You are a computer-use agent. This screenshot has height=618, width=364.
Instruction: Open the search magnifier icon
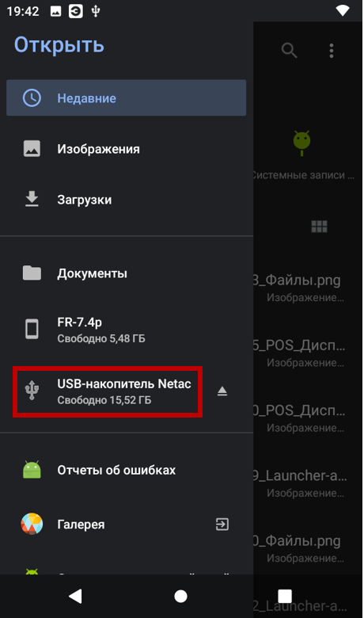290,51
